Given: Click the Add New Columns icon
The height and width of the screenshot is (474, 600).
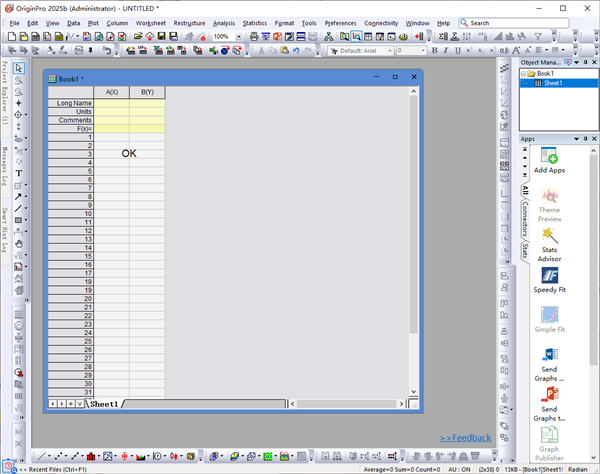Looking at the screenshot, I should [x=419, y=37].
